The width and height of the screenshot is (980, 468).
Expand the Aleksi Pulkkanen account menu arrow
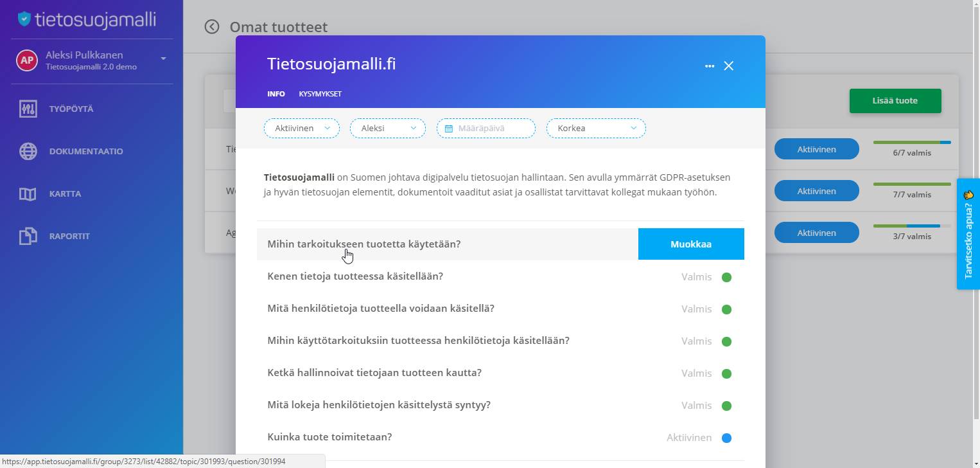coord(163,59)
